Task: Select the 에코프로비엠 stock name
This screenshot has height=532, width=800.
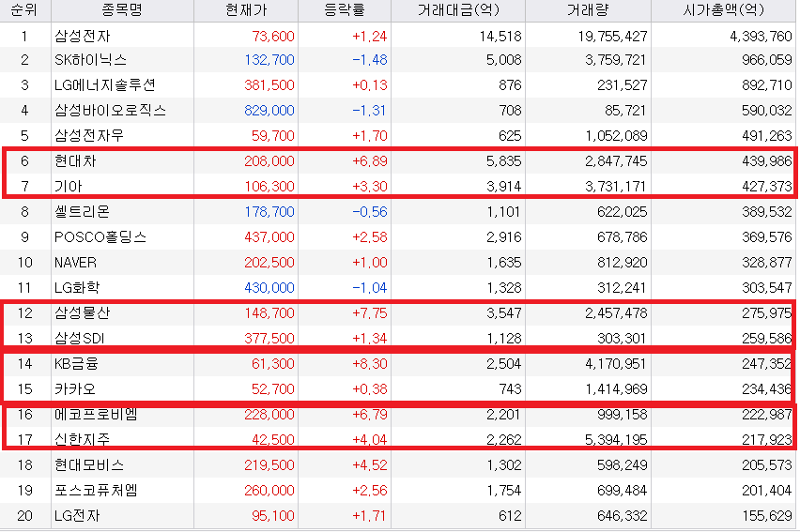Action: [x=96, y=414]
